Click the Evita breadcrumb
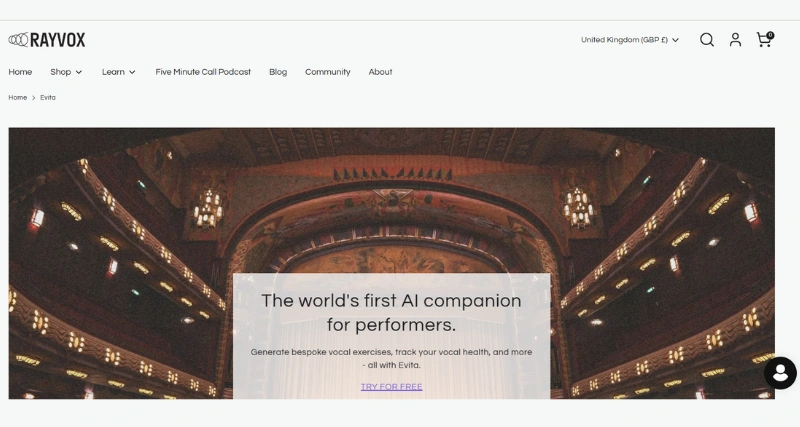This screenshot has width=800, height=427. click(x=48, y=98)
